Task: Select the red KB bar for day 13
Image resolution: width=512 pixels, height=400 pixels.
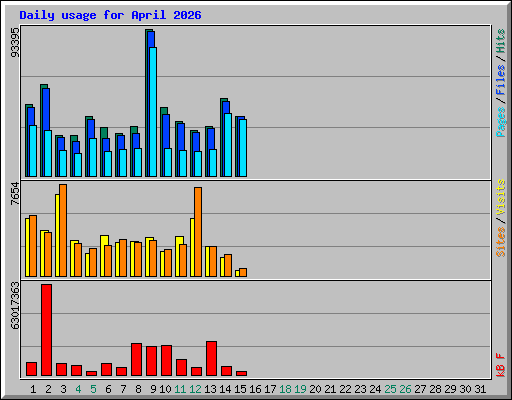Action: [x=212, y=359]
